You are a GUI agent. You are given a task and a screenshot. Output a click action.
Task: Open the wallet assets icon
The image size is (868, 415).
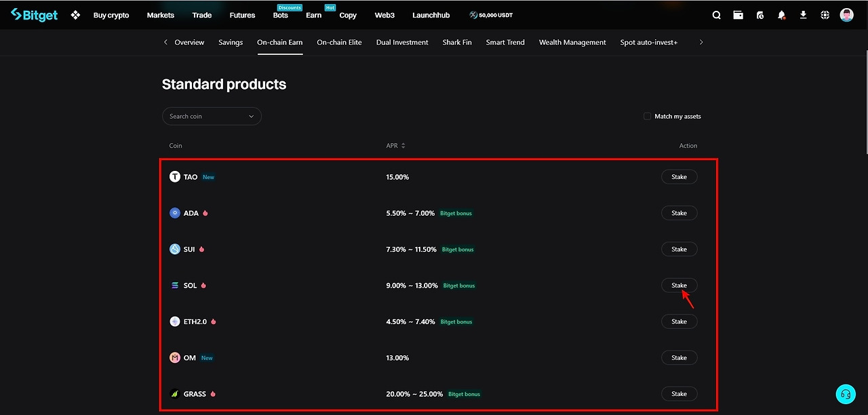point(738,15)
